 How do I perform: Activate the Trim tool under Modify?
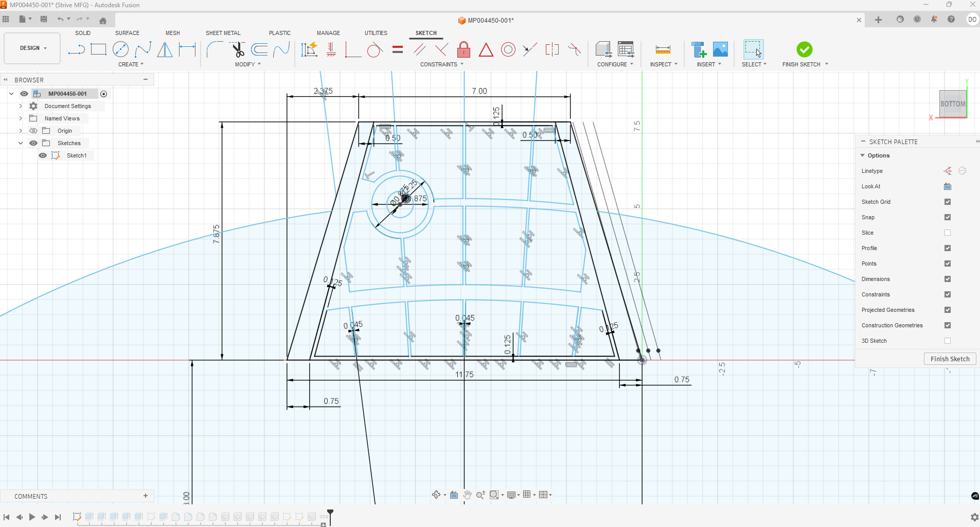pyautogui.click(x=238, y=49)
